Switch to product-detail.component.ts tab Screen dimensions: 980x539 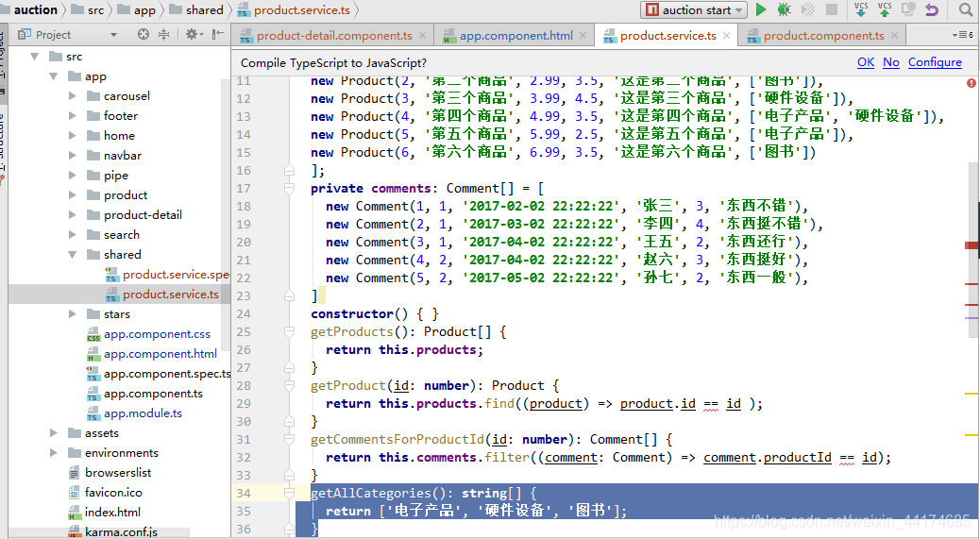pyautogui.click(x=334, y=36)
